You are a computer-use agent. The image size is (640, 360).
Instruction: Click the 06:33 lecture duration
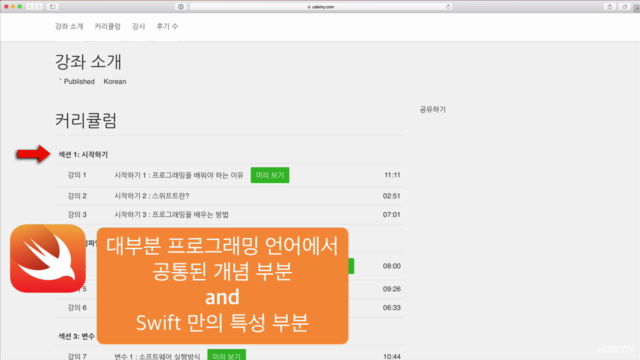coord(391,308)
